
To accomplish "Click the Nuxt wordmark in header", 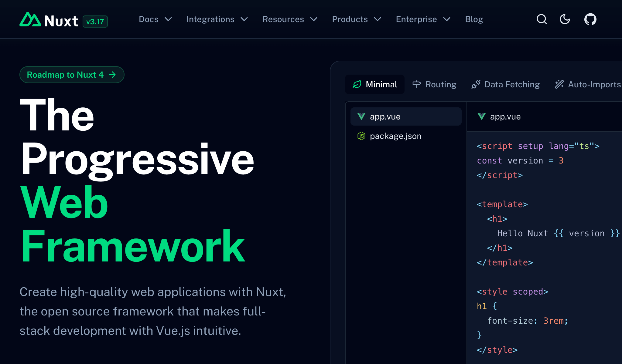I will pyautogui.click(x=61, y=21).
